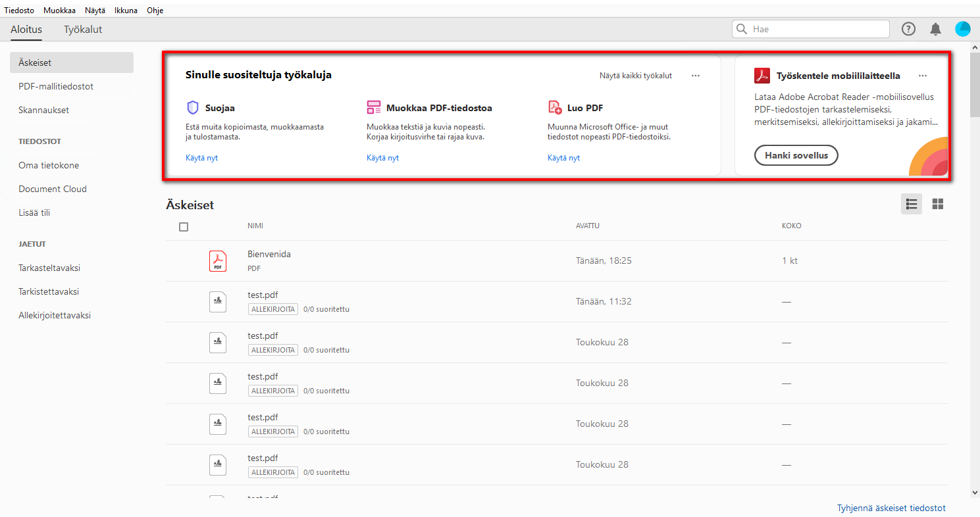Open the Tiedosto menu
980x517 pixels.
[19, 11]
